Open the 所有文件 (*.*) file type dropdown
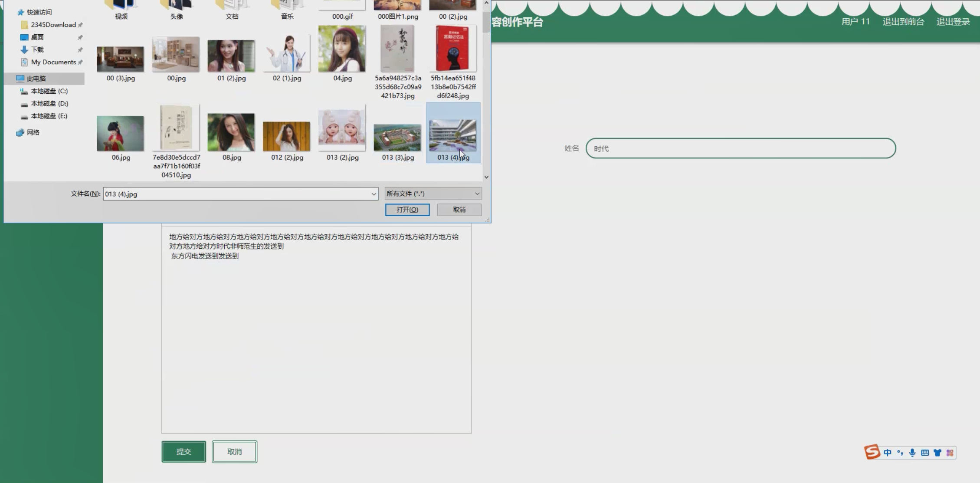The height and width of the screenshot is (483, 980). 433,194
